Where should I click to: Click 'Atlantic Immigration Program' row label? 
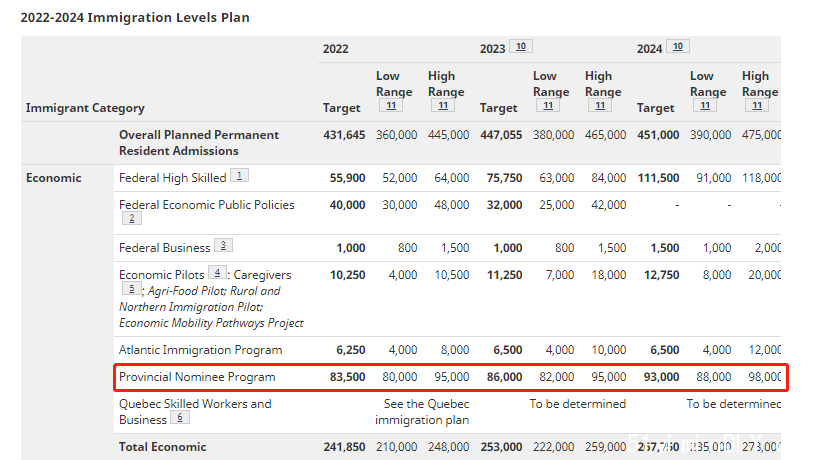coord(200,350)
